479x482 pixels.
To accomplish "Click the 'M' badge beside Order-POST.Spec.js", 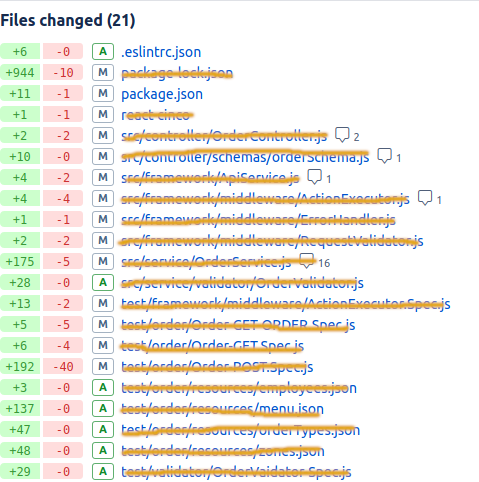I will pos(103,367).
